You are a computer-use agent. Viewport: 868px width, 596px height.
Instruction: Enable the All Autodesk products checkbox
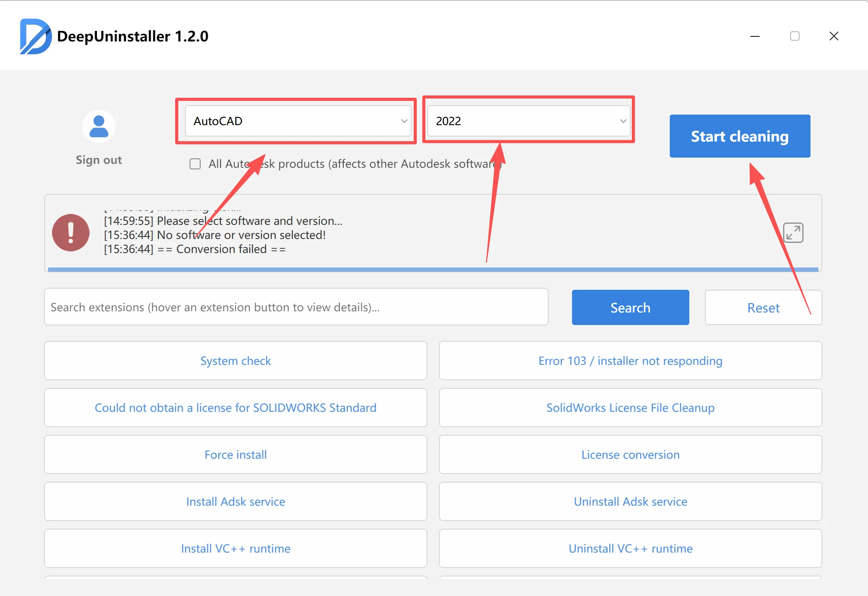pos(195,164)
